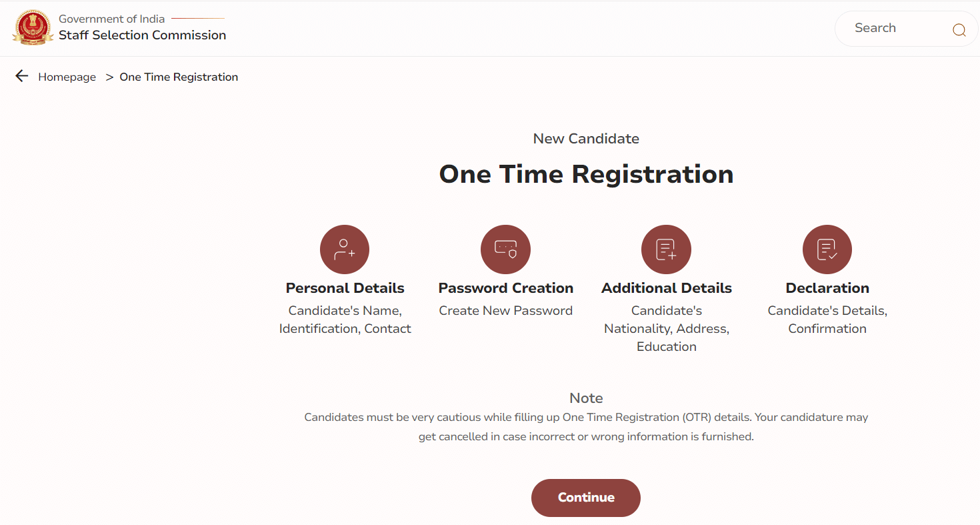Image resolution: width=980 pixels, height=525 pixels.
Task: Select the Password Creation step heading
Action: tap(505, 288)
